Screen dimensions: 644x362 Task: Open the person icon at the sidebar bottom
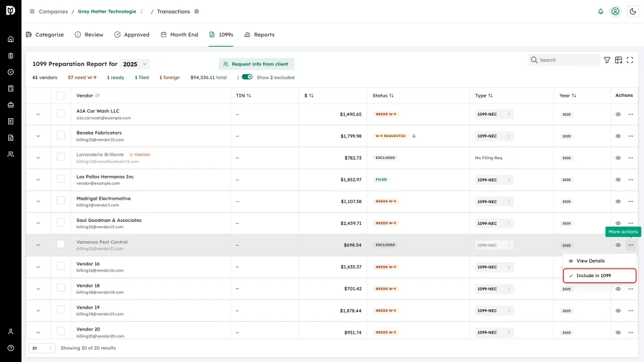click(x=11, y=332)
